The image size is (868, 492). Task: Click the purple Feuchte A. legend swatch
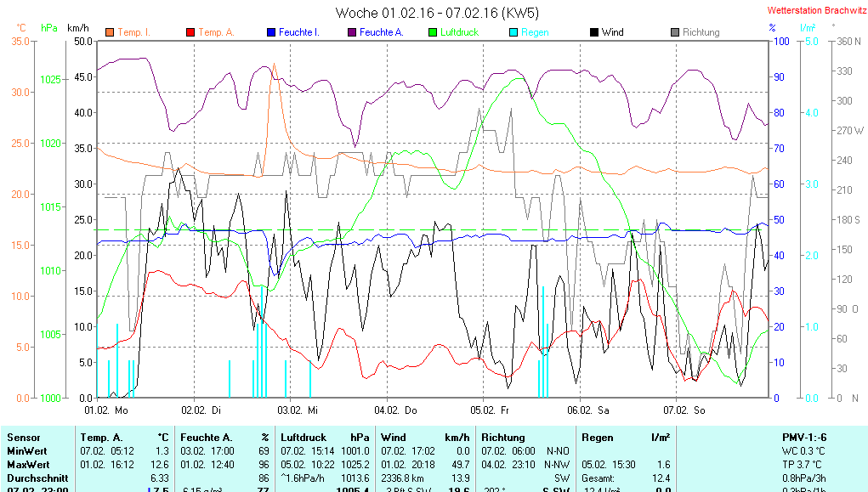(350, 32)
